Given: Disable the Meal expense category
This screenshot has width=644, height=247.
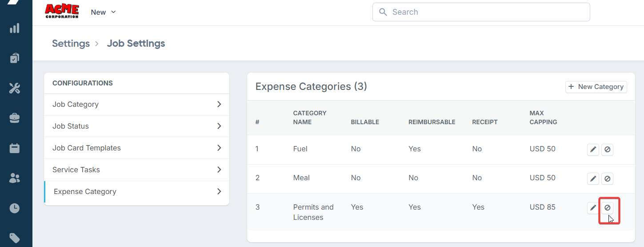Looking at the screenshot, I should (608, 179).
